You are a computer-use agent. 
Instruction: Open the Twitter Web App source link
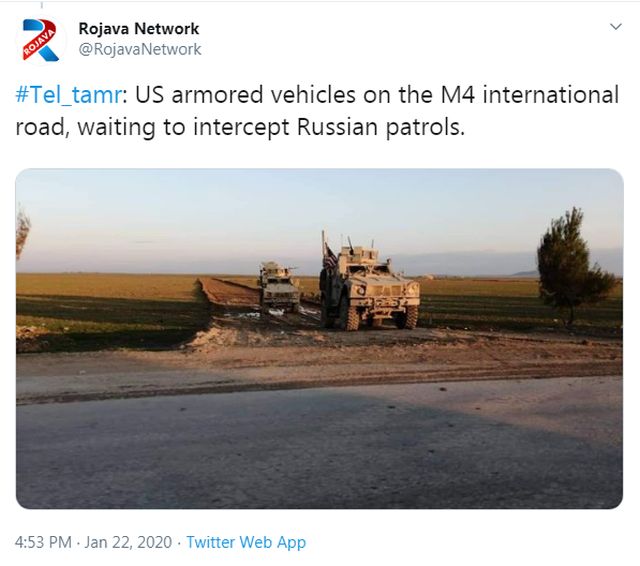click(246, 542)
